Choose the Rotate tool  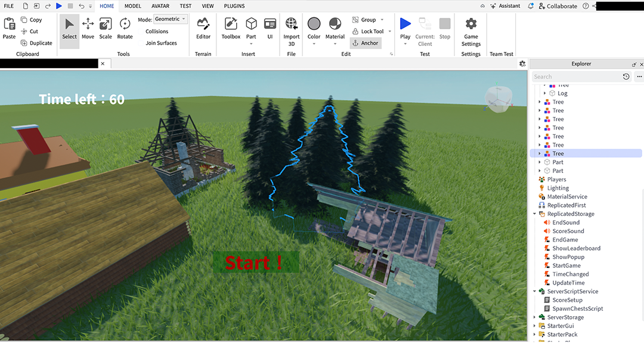coord(125,28)
